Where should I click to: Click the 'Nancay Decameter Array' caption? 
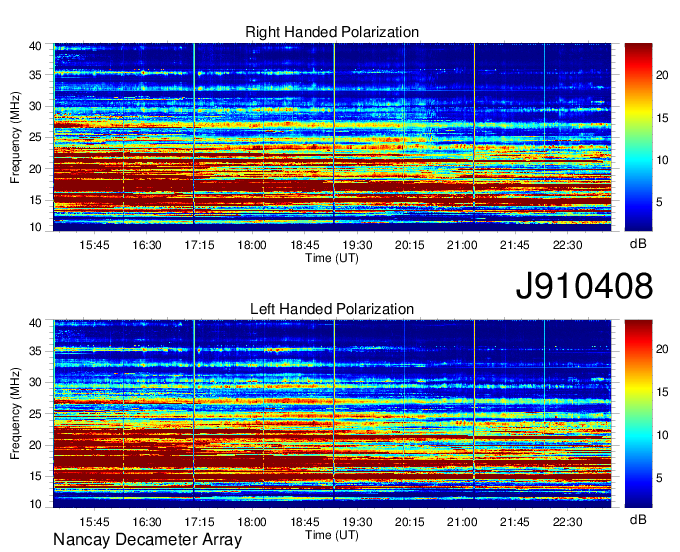[x=147, y=540]
